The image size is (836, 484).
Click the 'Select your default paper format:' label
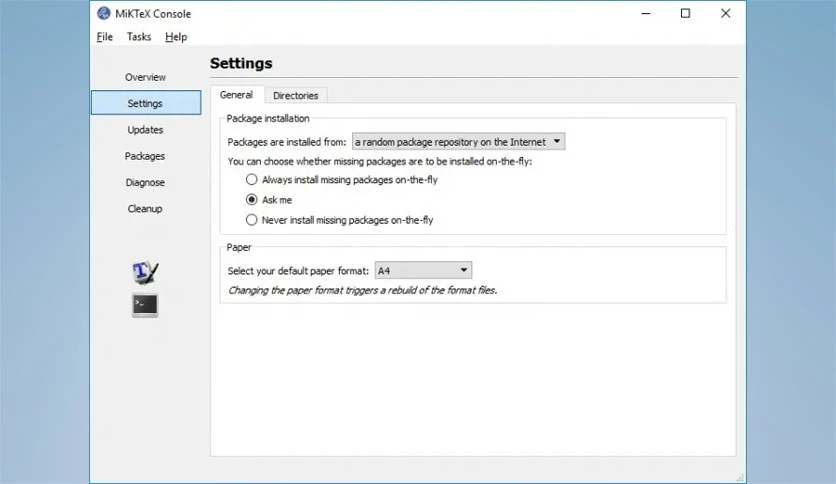(x=298, y=271)
